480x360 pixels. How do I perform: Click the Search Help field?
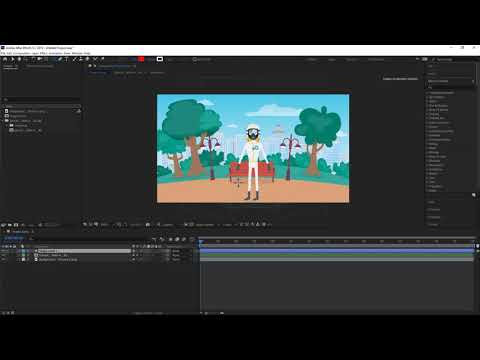point(455,59)
